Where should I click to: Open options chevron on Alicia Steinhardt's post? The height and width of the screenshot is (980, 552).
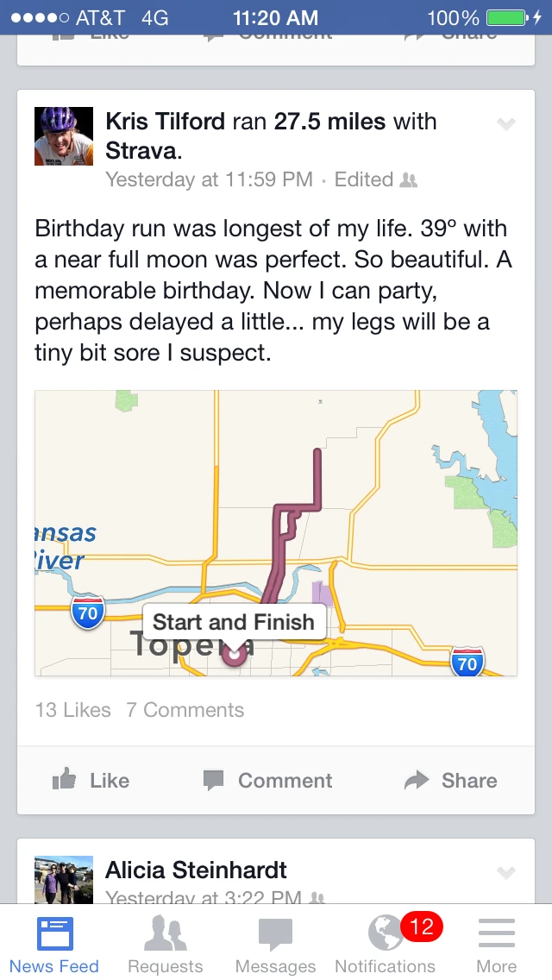506,871
